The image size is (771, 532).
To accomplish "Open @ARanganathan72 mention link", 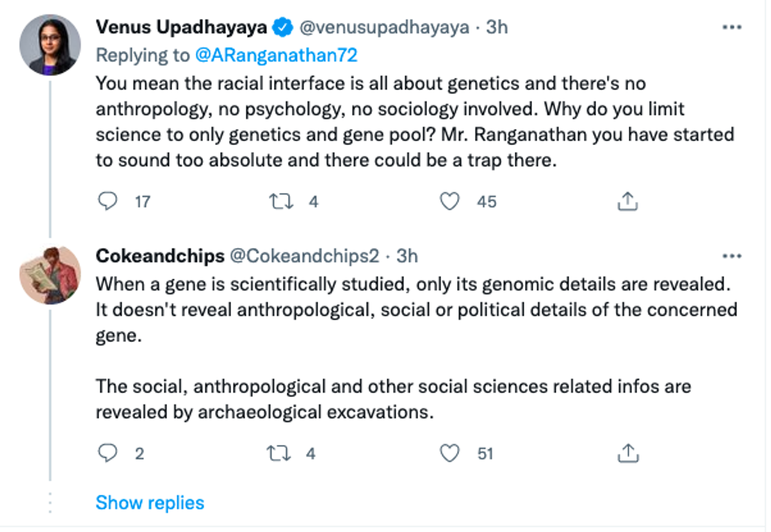I will [x=276, y=55].
